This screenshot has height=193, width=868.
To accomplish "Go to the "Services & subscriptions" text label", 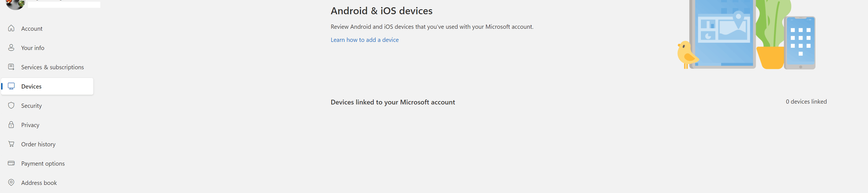I will (x=52, y=67).
